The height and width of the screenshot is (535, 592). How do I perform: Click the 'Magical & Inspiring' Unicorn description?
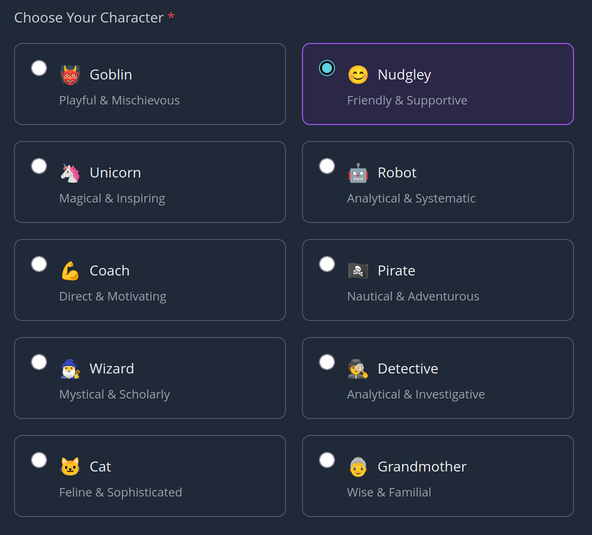(112, 199)
